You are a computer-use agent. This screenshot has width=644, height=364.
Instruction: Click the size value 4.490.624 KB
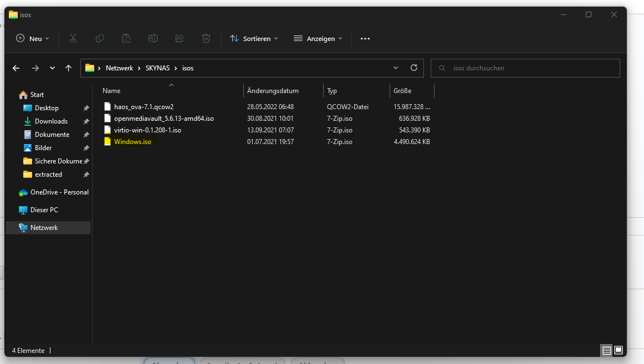click(x=412, y=142)
